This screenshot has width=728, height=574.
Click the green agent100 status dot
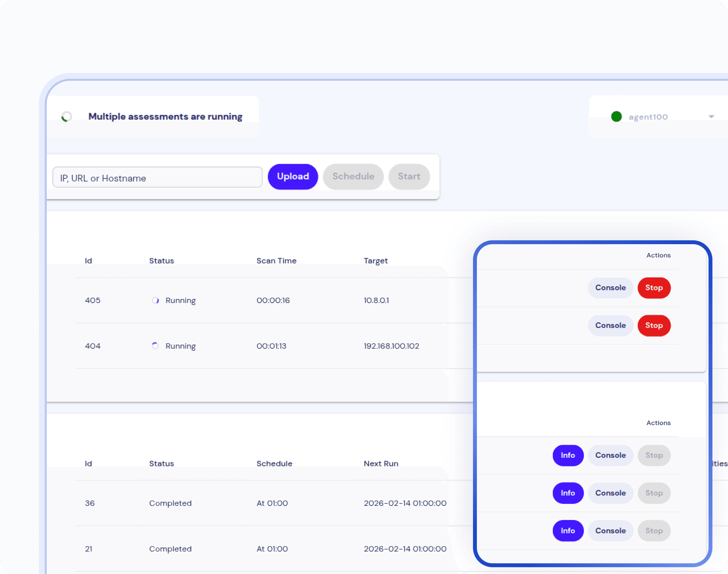tap(616, 117)
